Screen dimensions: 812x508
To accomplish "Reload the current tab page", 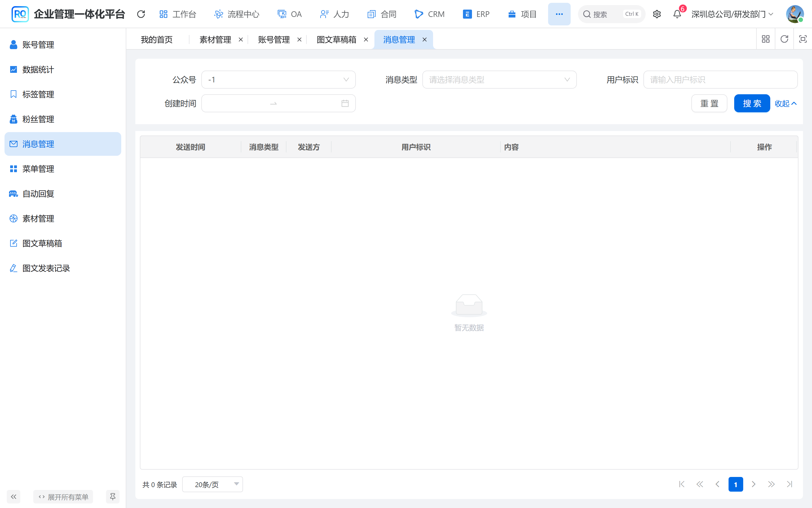I will pyautogui.click(x=784, y=39).
